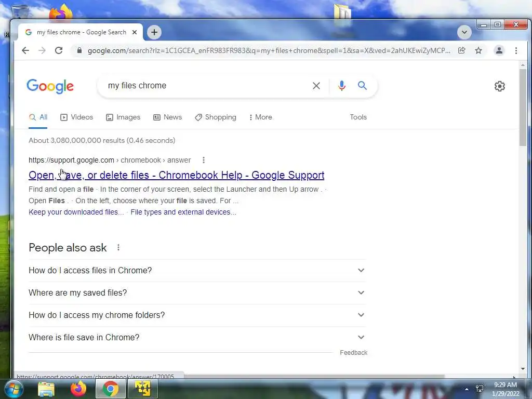Click the yellow taskbar app icon

tap(142, 389)
